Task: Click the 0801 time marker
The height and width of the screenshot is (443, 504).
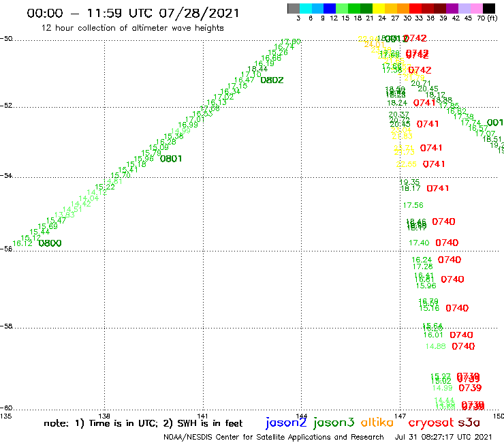Action: 171,159
